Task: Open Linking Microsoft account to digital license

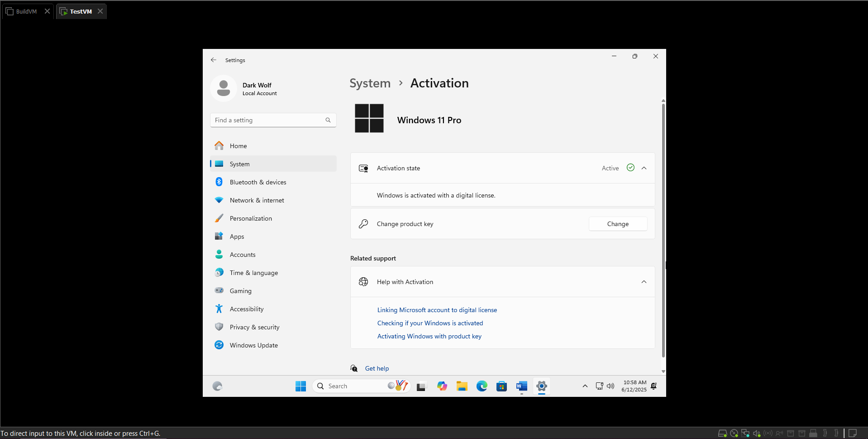Action: pos(437,310)
